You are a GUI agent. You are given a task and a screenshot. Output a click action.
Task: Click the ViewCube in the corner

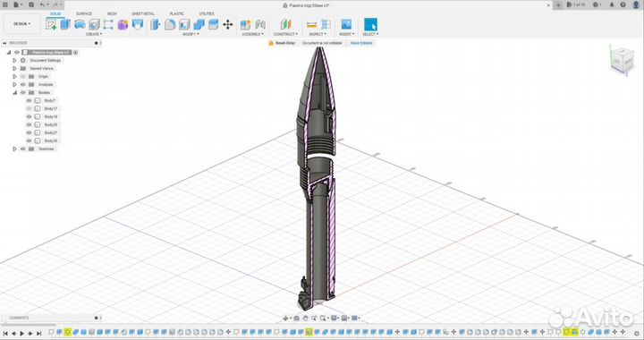point(623,60)
